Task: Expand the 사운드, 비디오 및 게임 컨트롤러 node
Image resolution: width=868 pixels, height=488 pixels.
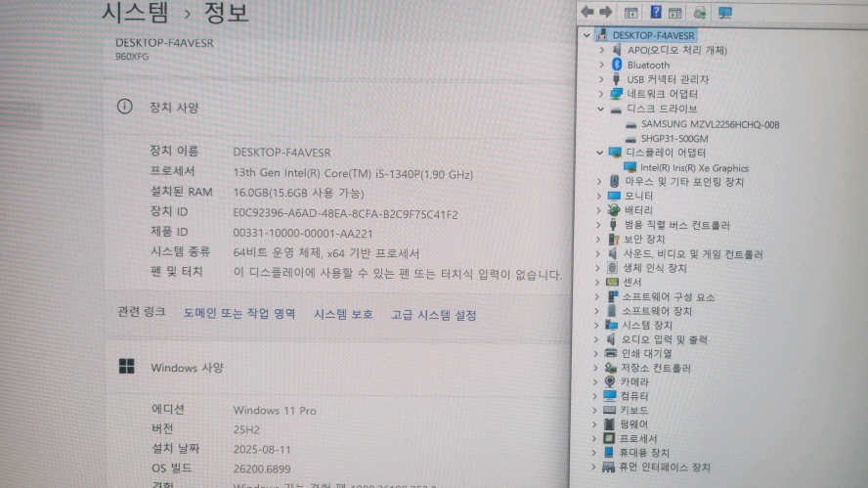Action: click(x=598, y=253)
